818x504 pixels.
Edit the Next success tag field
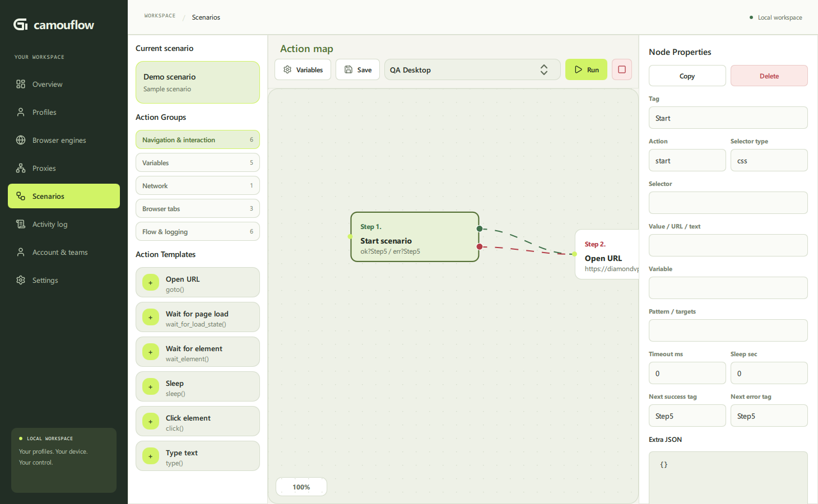687,416
